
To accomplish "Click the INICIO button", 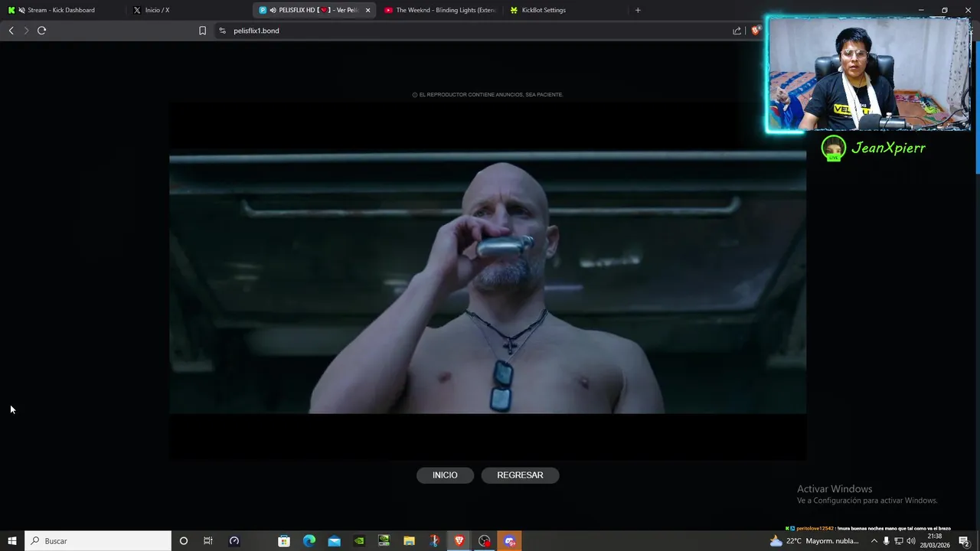I will (x=445, y=475).
